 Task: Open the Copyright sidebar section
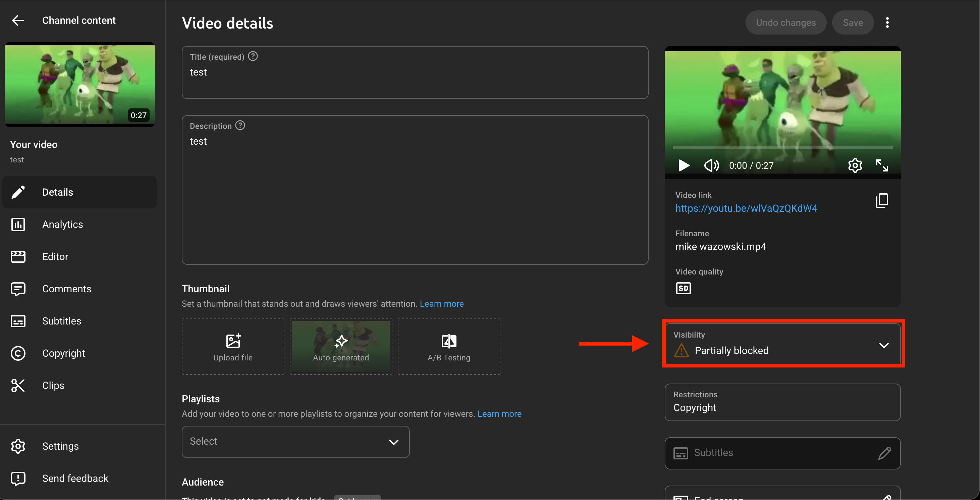pyautogui.click(x=63, y=353)
